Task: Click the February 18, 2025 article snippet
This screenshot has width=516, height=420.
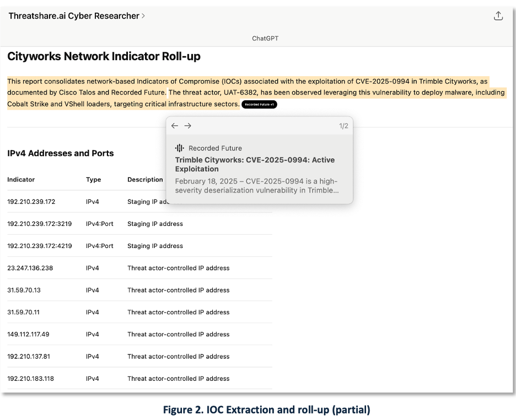Action: click(257, 186)
